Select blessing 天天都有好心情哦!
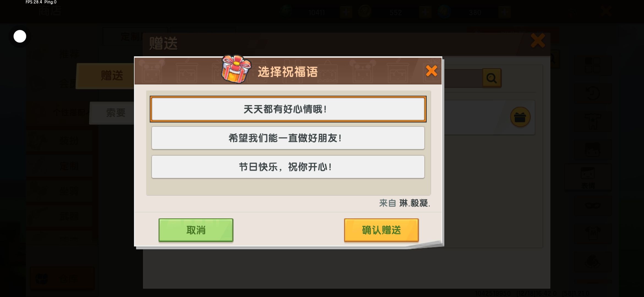Image resolution: width=644 pixels, height=297 pixels. (x=288, y=109)
